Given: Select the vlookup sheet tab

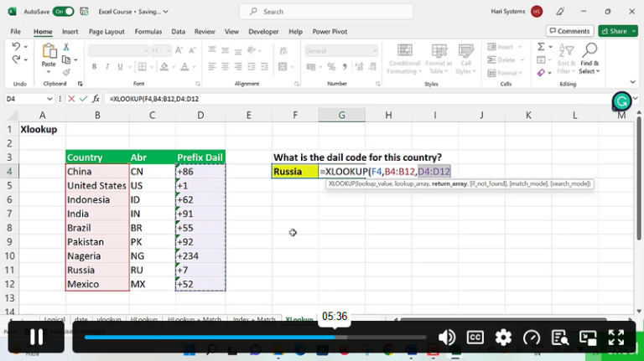Looking at the screenshot, I should click(x=109, y=319).
